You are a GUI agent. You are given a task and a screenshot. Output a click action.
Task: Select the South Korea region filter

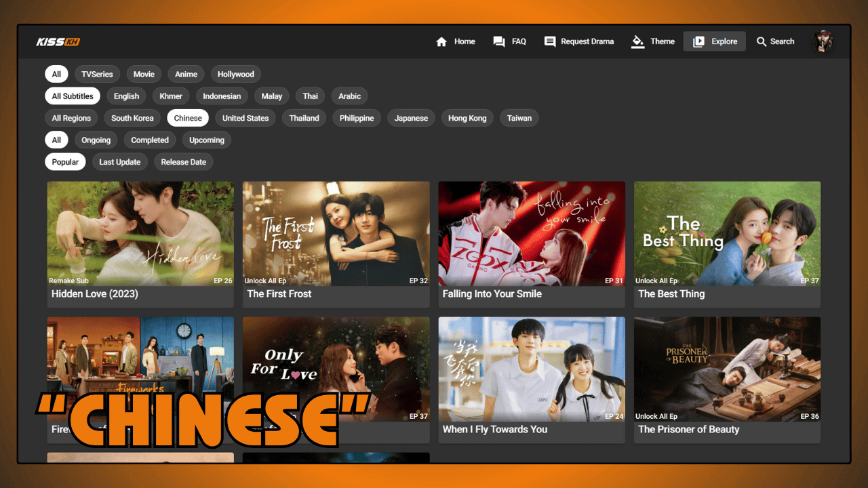click(x=132, y=118)
